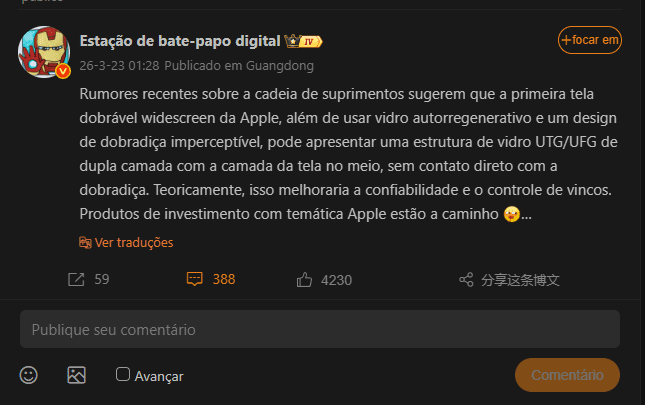645x405 pixels.
Task: Click the repost icon with 59
Action: click(x=76, y=280)
